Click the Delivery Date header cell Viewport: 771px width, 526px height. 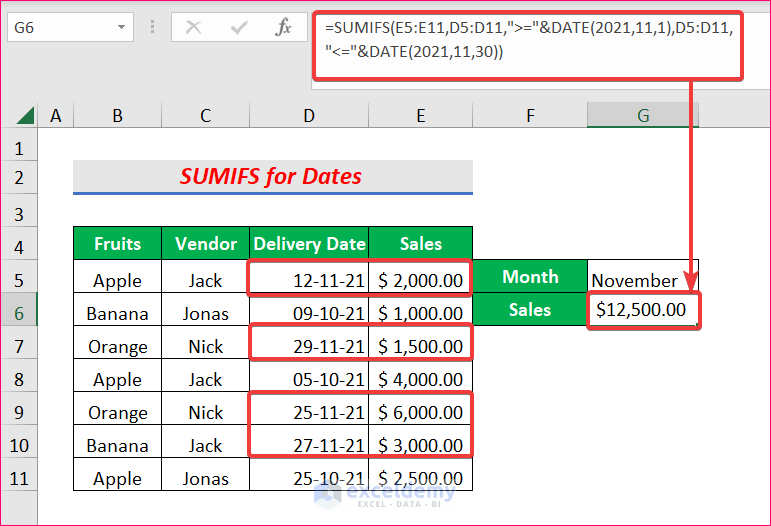pyautogui.click(x=309, y=243)
